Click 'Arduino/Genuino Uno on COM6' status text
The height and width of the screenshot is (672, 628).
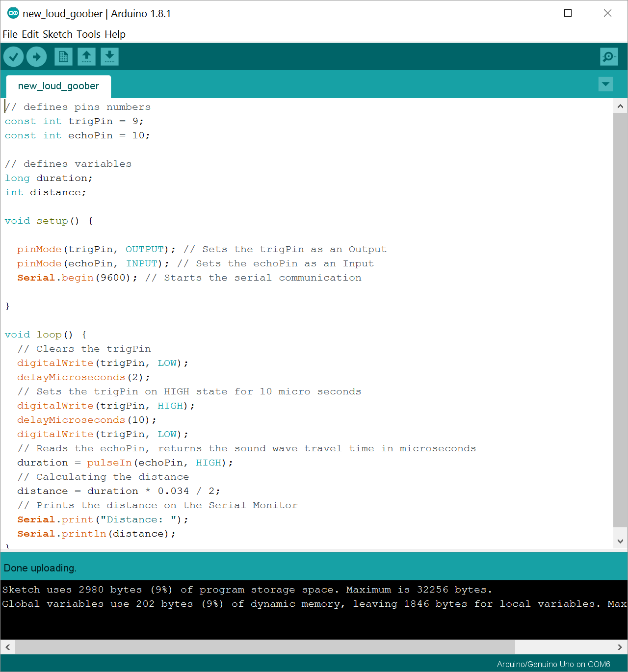click(553, 664)
